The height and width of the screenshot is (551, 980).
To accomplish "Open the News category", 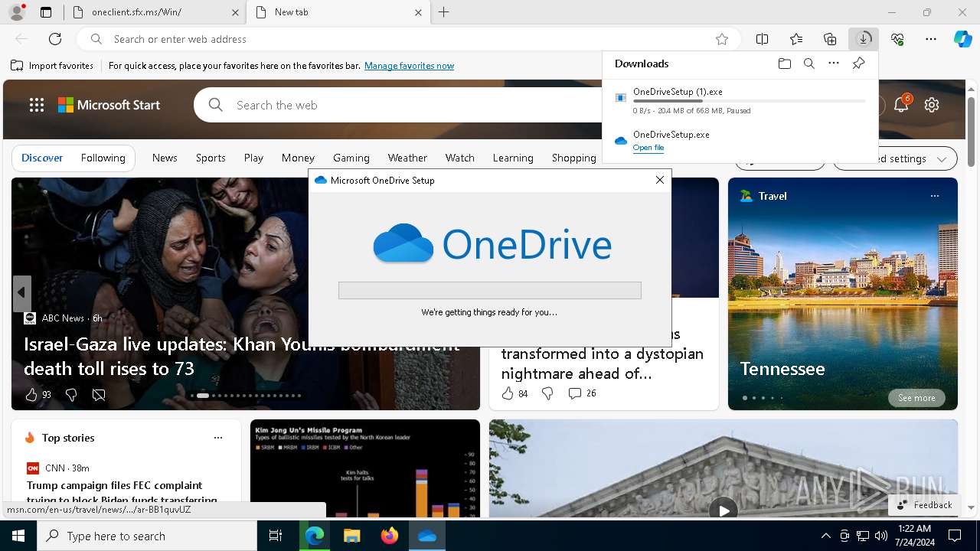I will pos(165,158).
